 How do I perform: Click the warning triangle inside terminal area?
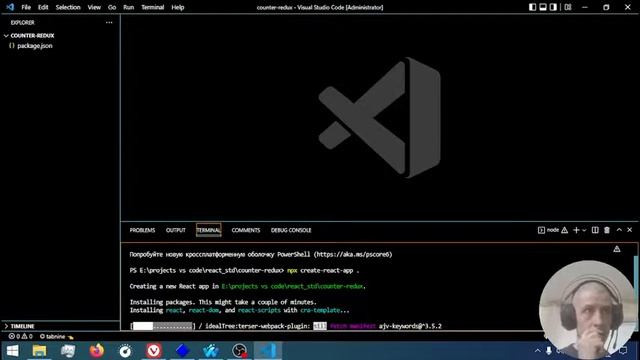coord(617,249)
